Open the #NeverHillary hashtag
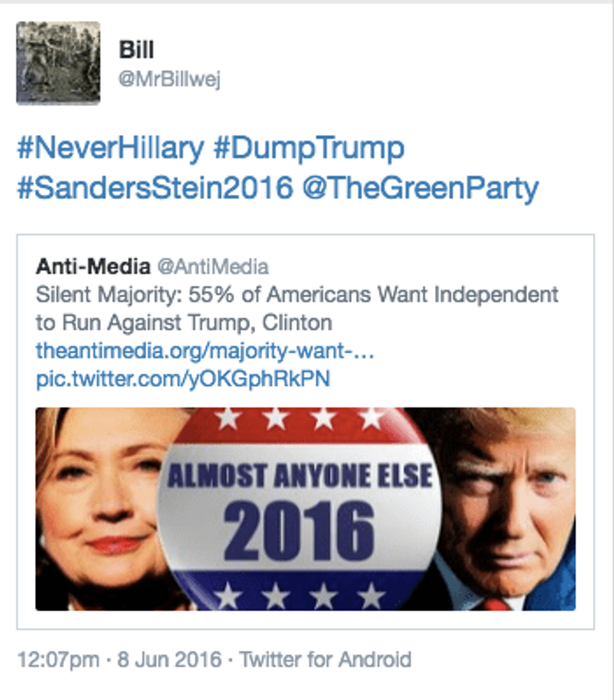Image resolution: width=614 pixels, height=700 pixels. (x=111, y=149)
